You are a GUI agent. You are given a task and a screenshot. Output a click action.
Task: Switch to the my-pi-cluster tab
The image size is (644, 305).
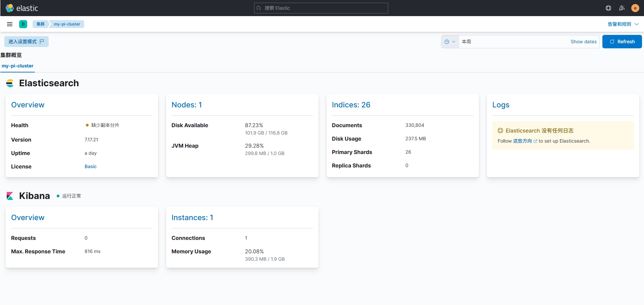pos(17,66)
